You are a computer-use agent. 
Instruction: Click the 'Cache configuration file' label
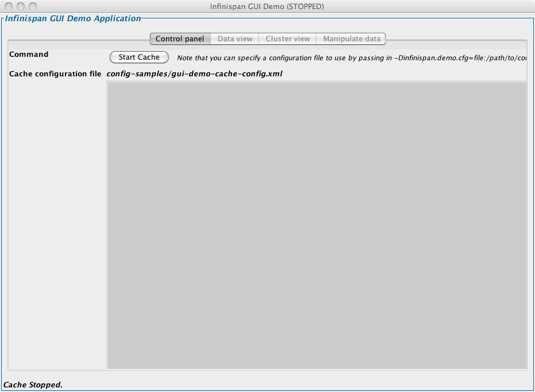coord(55,73)
